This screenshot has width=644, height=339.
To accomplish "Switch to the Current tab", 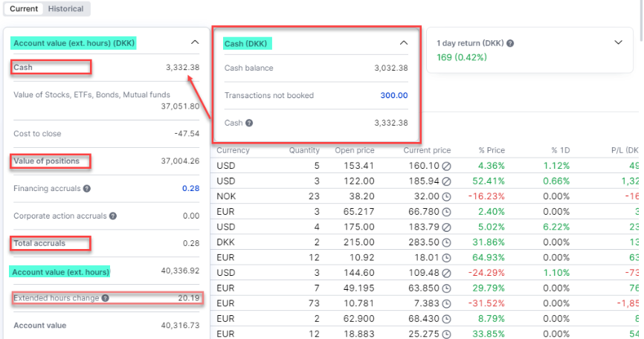I will pos(24,9).
